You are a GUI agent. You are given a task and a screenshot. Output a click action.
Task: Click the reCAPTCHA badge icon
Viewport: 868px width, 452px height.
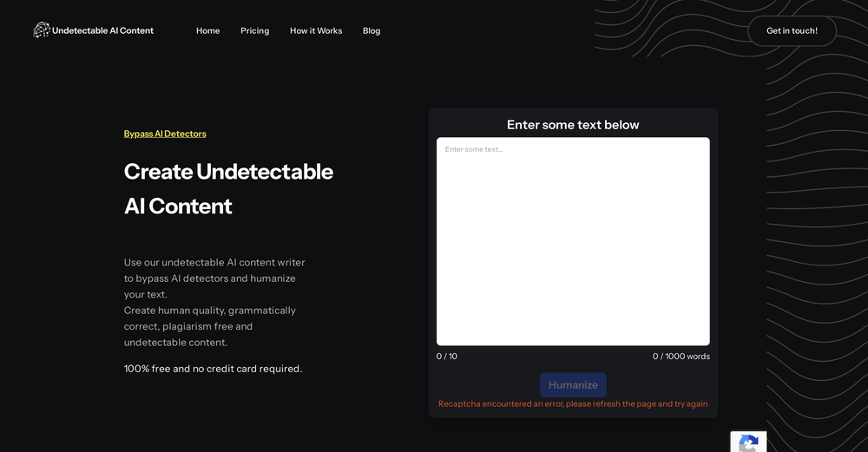point(748,443)
